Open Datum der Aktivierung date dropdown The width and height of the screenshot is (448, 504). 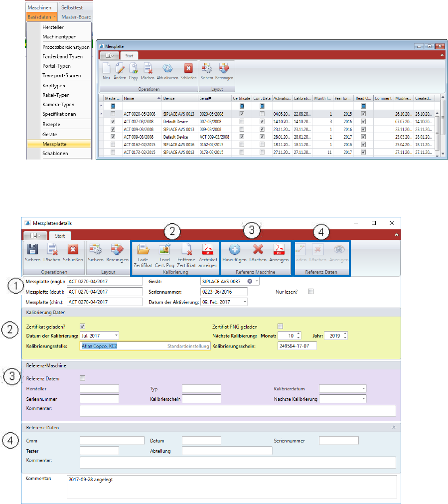(245, 302)
